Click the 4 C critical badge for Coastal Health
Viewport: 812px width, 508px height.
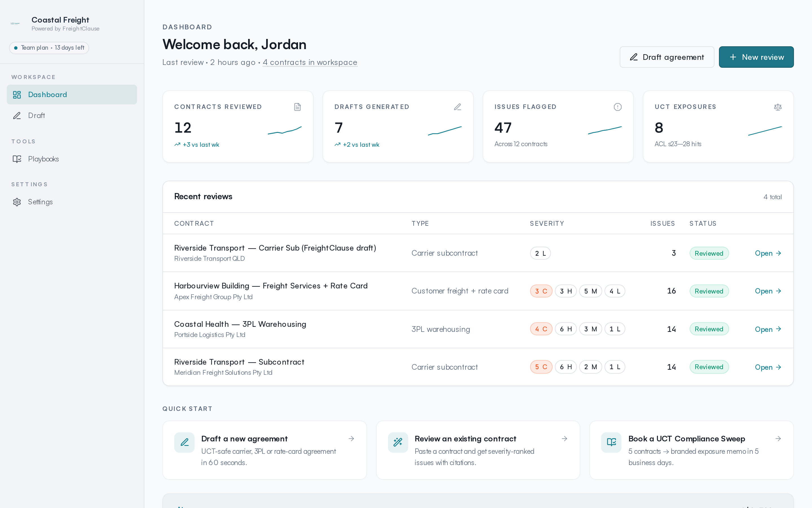click(x=541, y=329)
